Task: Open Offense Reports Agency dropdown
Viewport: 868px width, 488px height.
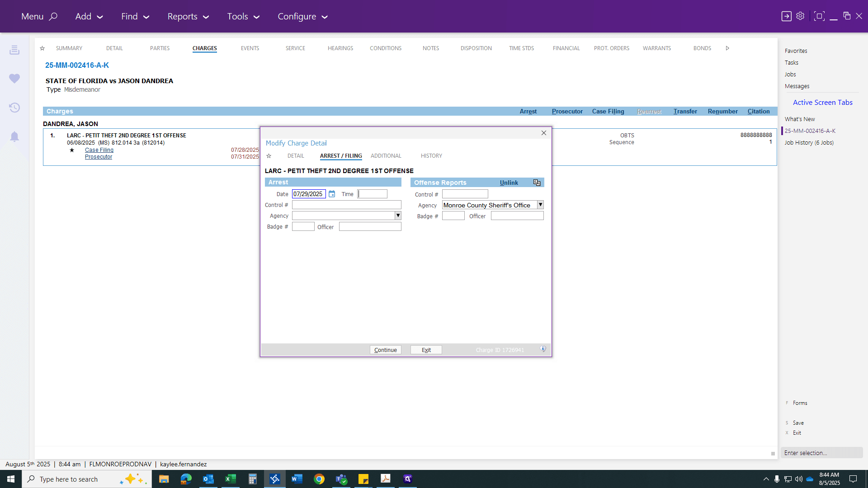Action: click(540, 205)
